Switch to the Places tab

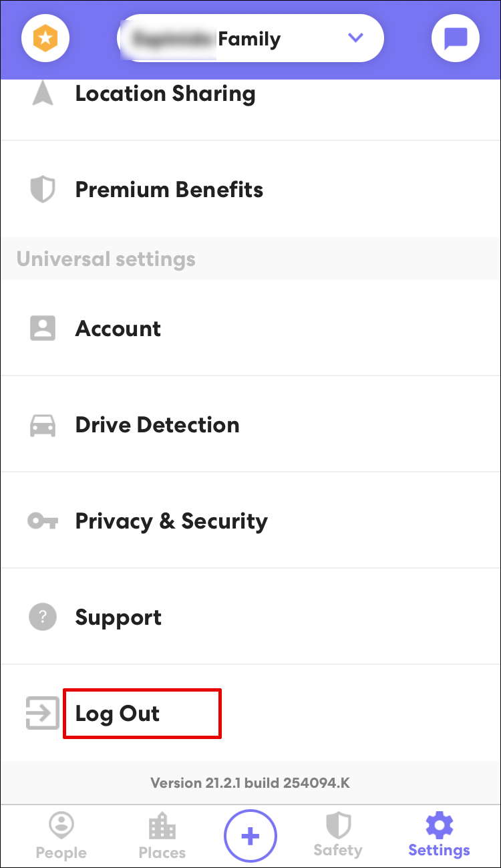point(162,835)
